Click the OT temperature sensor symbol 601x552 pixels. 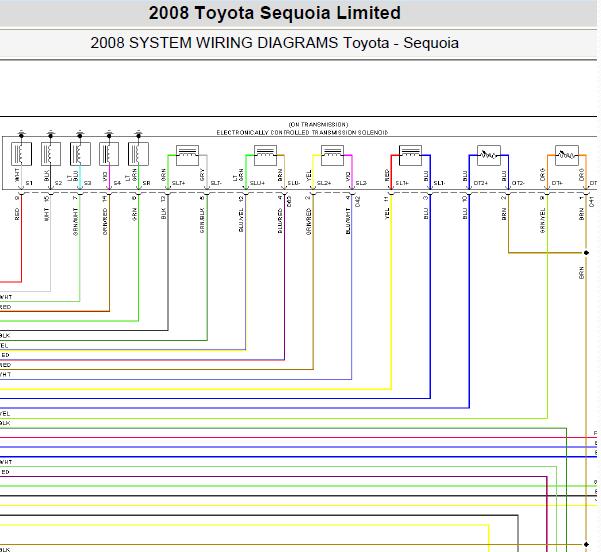[x=567, y=155]
